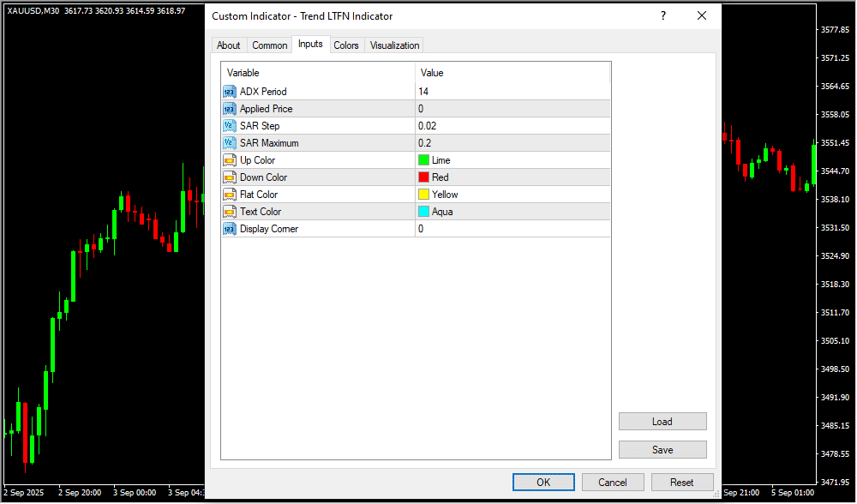Click the dialog help question mark

click(x=662, y=15)
